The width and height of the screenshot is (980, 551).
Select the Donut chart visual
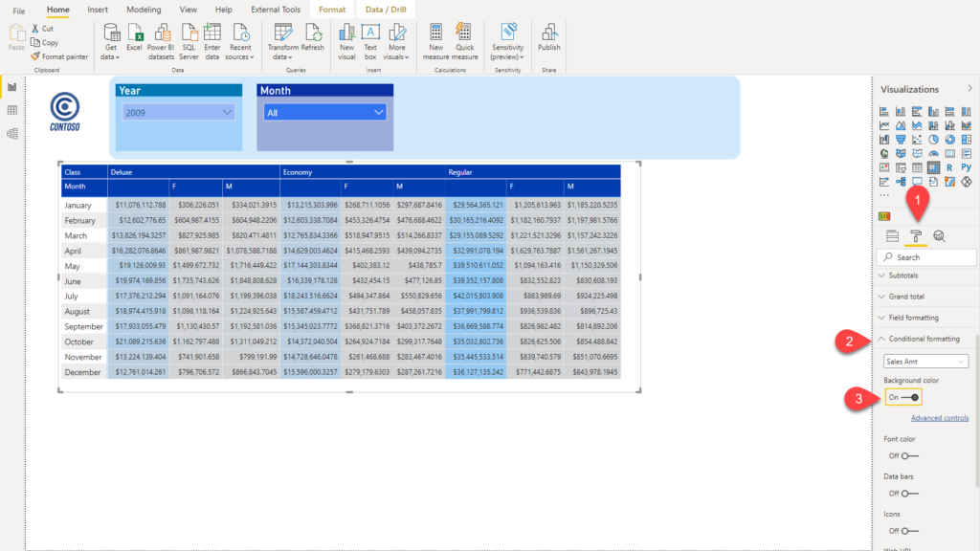[949, 140]
